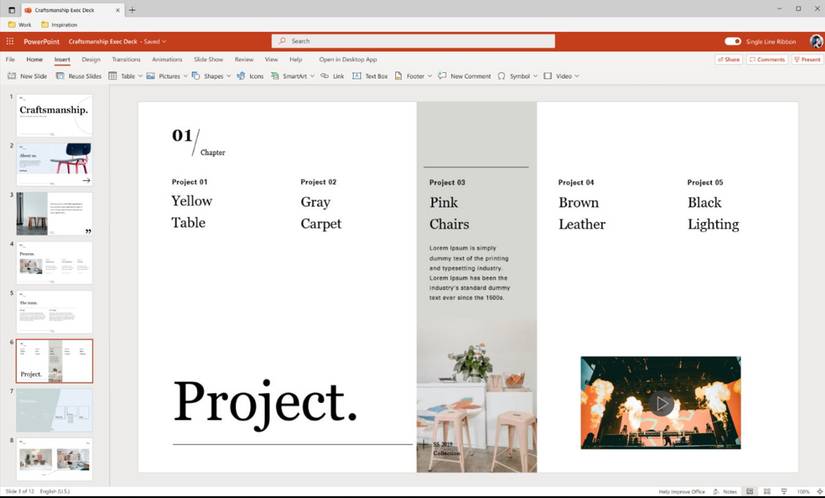Open the View tab

point(271,59)
